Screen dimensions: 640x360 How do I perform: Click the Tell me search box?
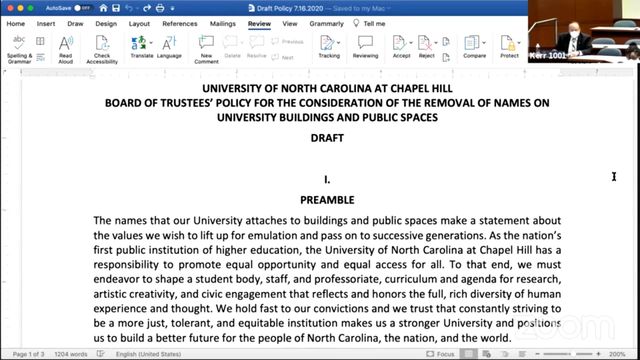point(369,24)
